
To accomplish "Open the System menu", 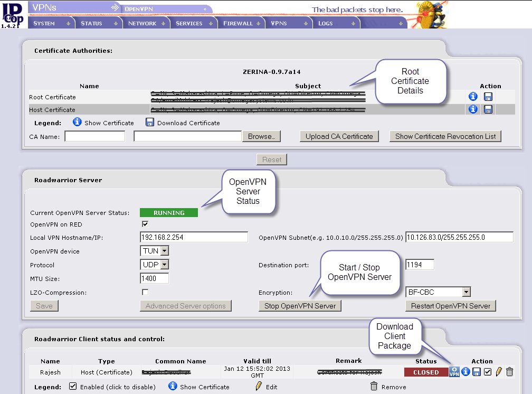I will click(51, 23).
